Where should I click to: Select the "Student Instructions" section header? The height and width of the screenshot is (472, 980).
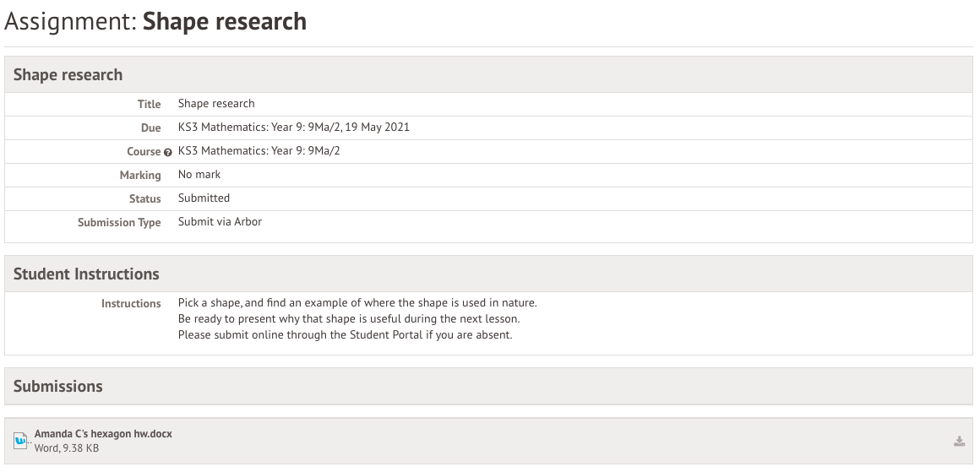point(86,274)
